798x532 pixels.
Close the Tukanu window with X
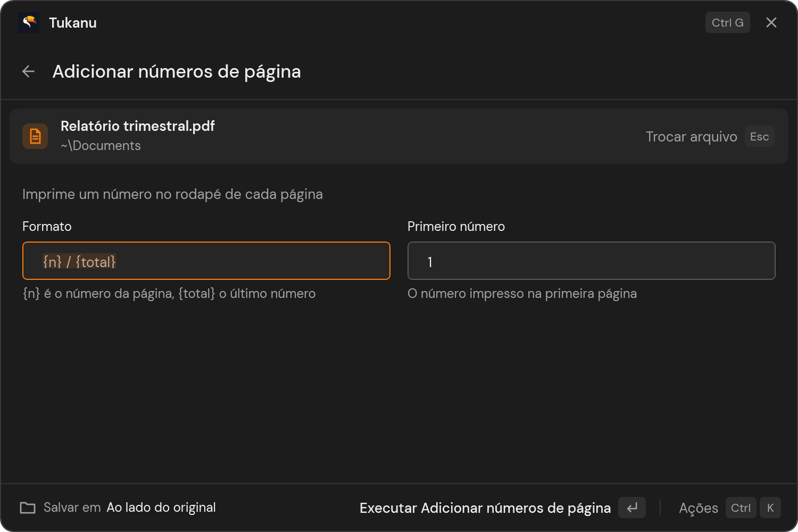point(771,22)
